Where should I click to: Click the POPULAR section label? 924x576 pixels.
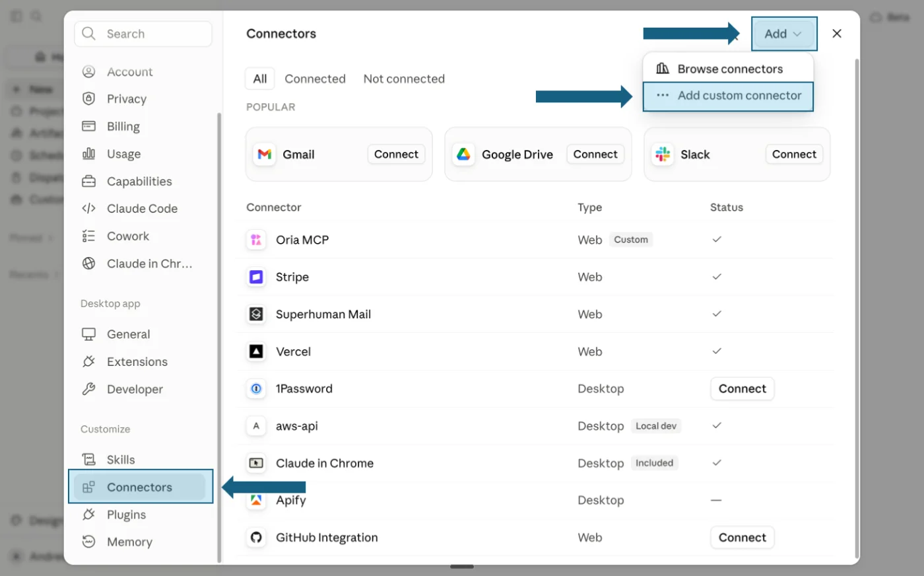(x=271, y=107)
